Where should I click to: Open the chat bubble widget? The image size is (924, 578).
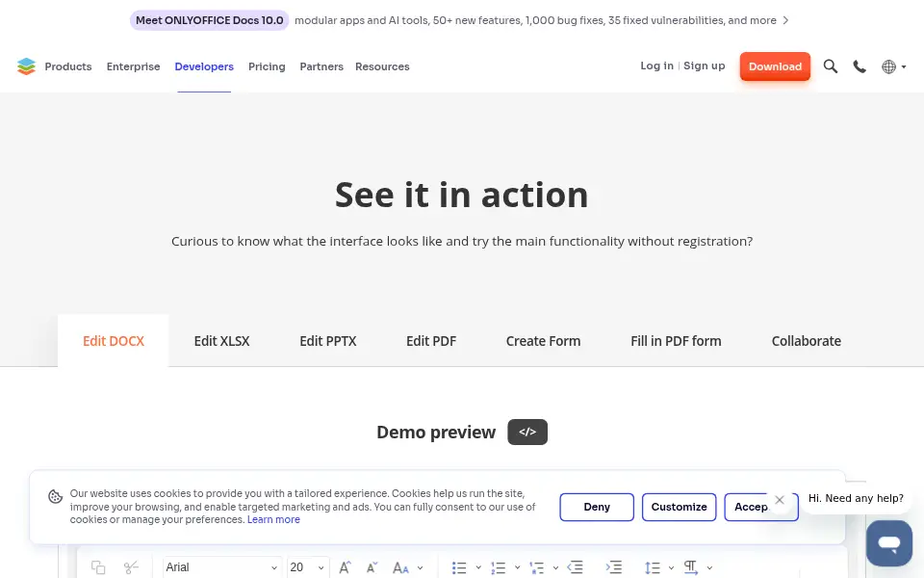[x=889, y=542]
